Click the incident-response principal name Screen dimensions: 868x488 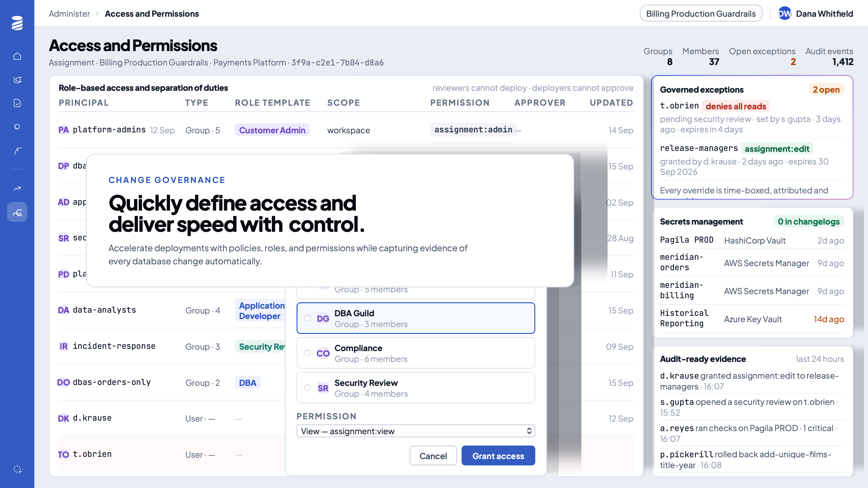click(x=114, y=346)
